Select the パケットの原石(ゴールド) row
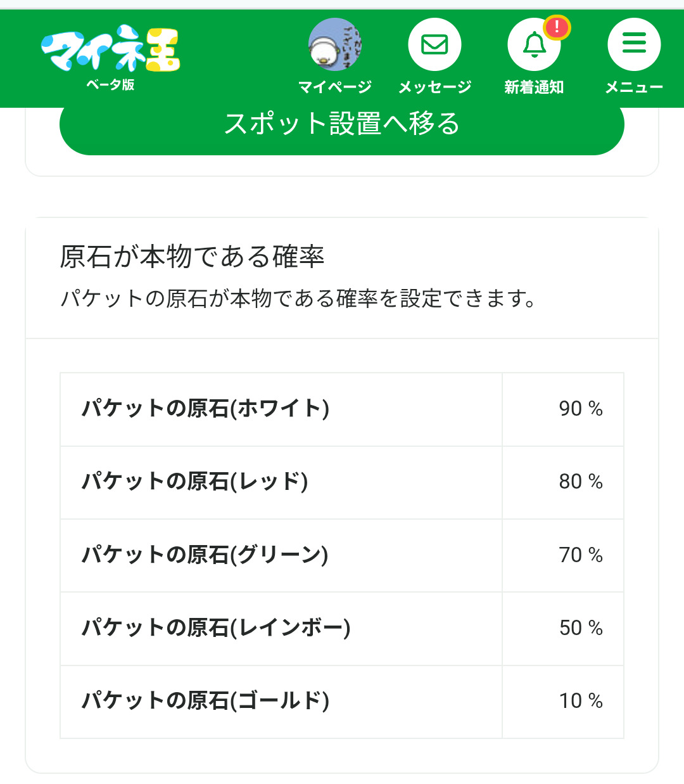The image size is (684, 784). tap(206, 701)
